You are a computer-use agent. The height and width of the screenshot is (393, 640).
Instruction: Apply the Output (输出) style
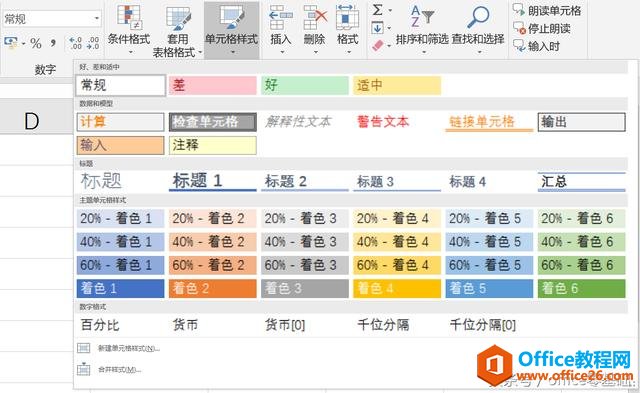(x=582, y=122)
